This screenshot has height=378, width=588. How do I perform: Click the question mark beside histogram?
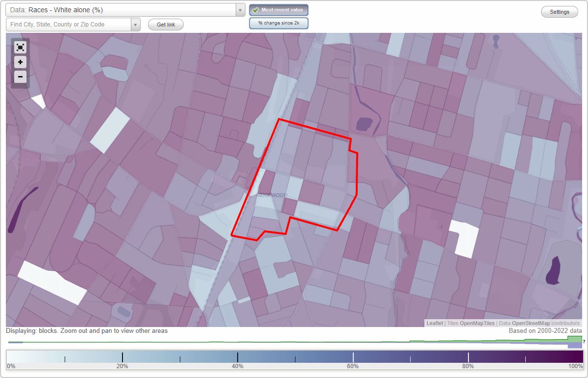[584, 341]
